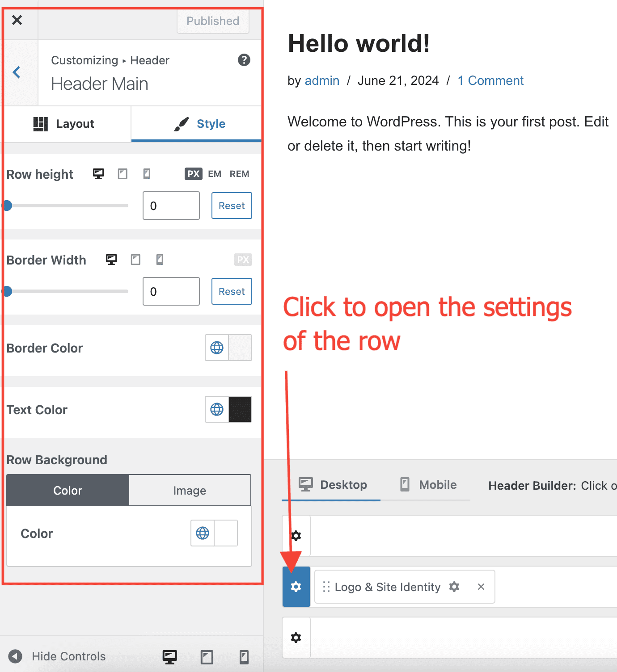Switch to the Mobile header builder tab
Image resolution: width=617 pixels, height=672 pixels.
point(428,485)
